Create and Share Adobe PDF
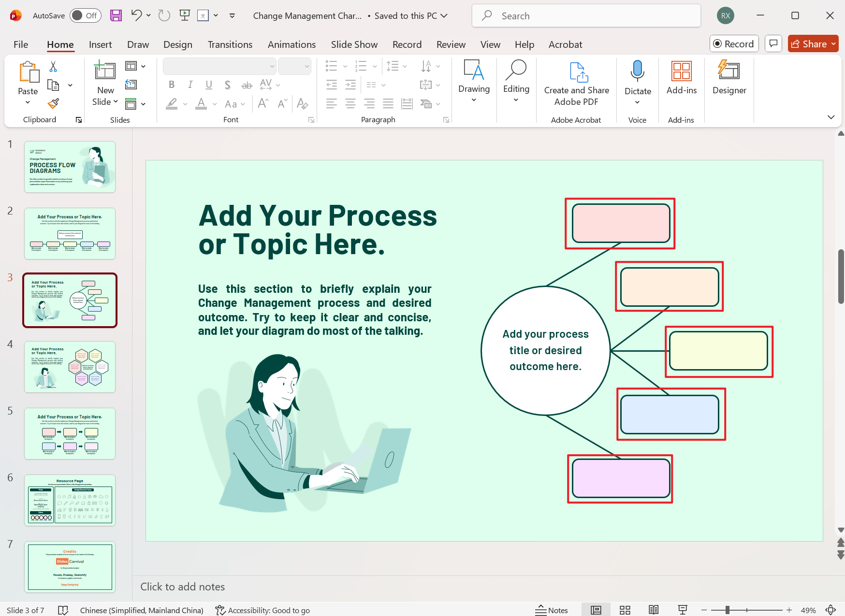The height and width of the screenshot is (616, 845). (x=576, y=83)
